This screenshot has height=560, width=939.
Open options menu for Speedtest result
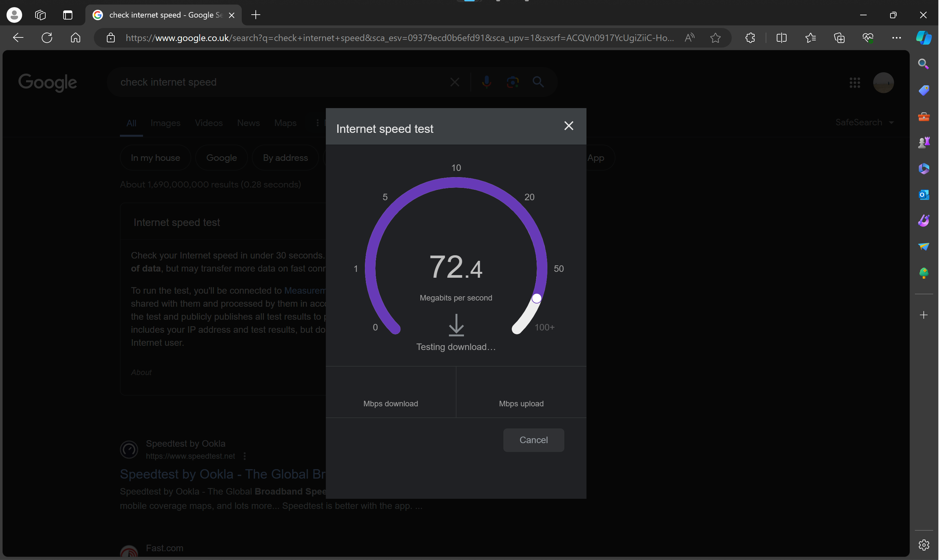coord(245,456)
